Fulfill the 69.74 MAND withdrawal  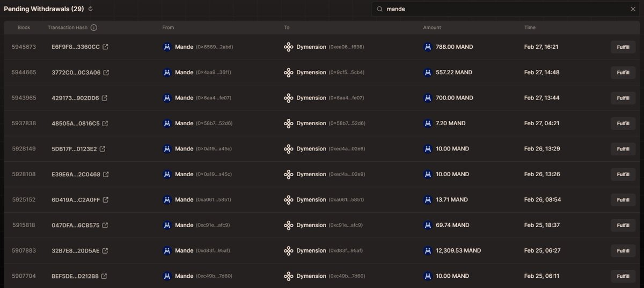623,225
